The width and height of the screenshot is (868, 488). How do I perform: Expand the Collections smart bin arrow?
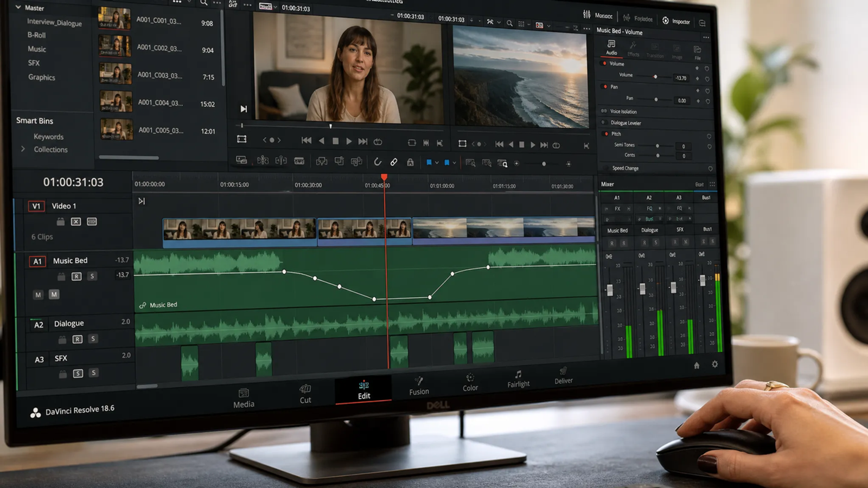coord(23,149)
